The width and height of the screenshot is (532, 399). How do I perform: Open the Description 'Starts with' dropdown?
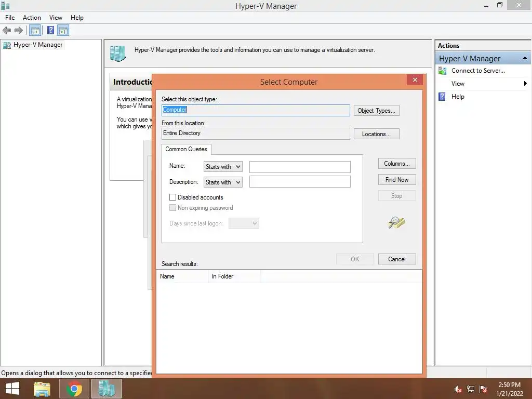click(223, 182)
